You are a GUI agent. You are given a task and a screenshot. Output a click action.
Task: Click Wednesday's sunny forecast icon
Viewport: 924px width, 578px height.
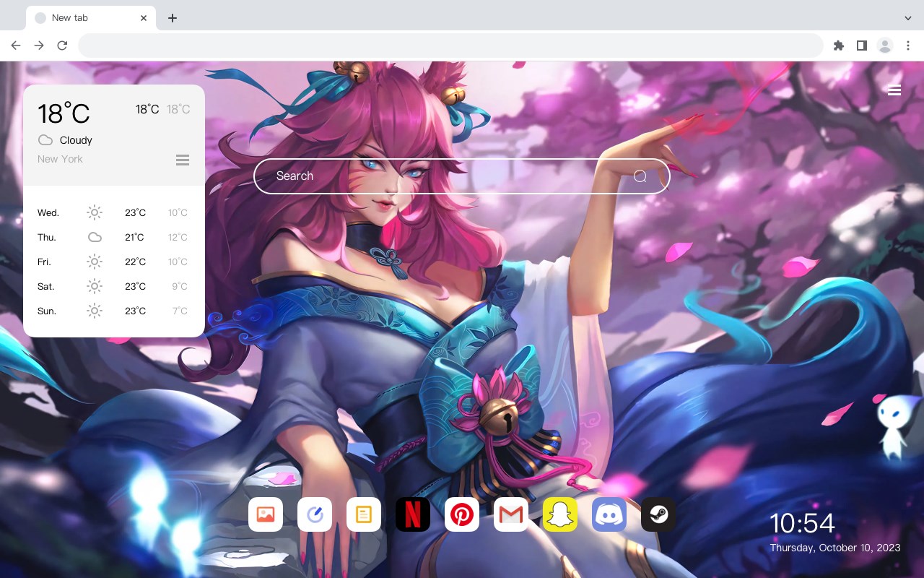click(x=95, y=212)
